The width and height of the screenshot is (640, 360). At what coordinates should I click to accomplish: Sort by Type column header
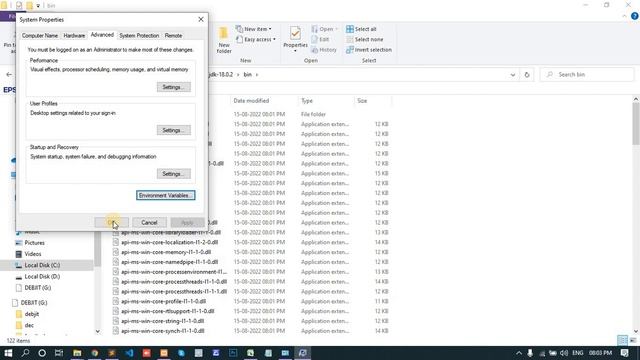[x=307, y=100]
